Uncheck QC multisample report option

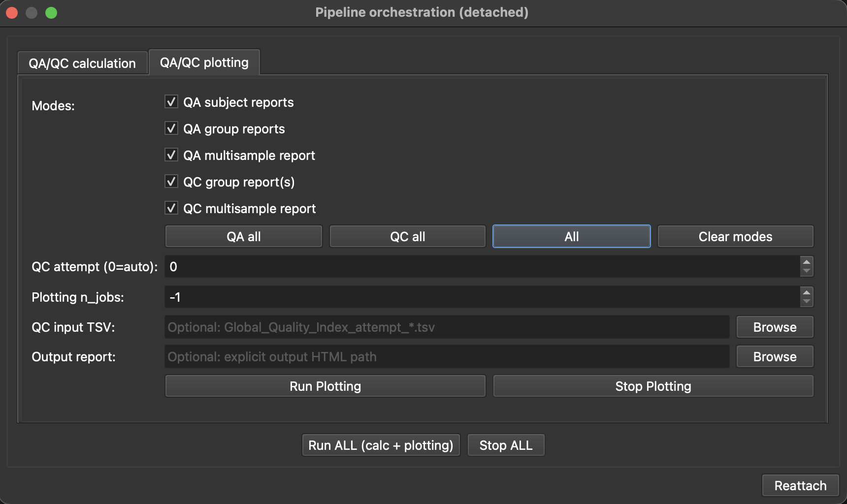pyautogui.click(x=171, y=209)
